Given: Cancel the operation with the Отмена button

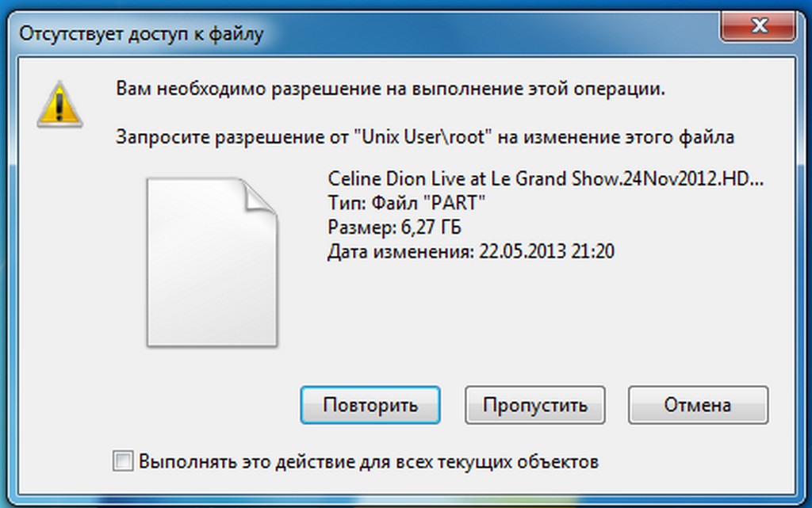Looking at the screenshot, I should (698, 405).
